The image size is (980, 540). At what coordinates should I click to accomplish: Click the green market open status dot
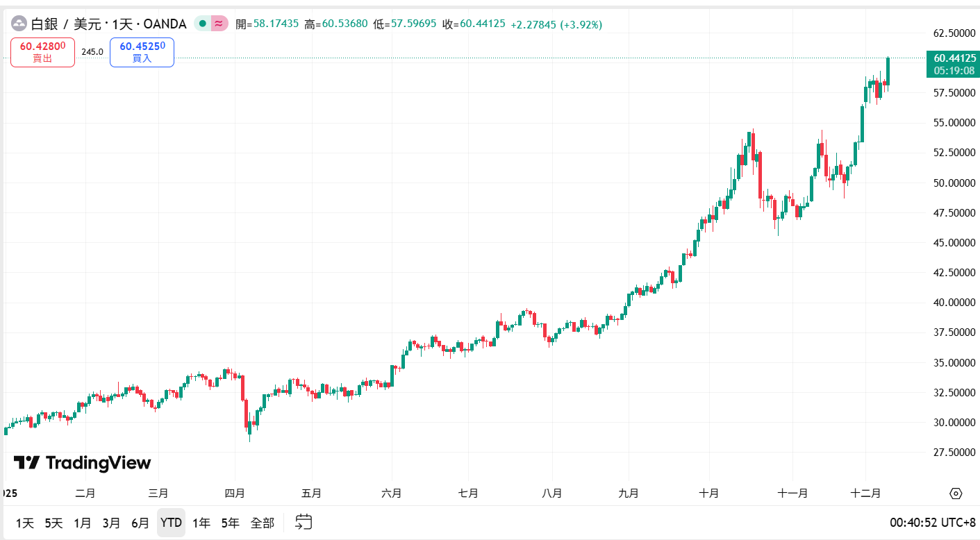(202, 24)
